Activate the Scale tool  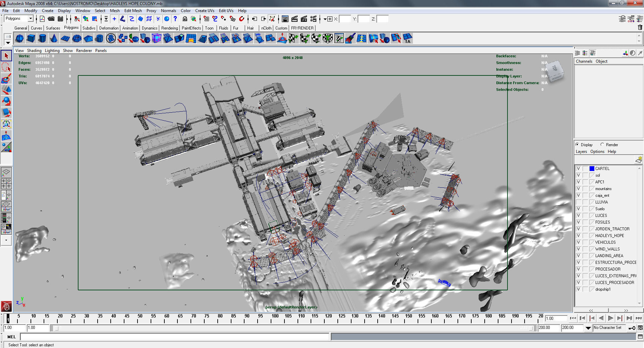(x=6, y=113)
